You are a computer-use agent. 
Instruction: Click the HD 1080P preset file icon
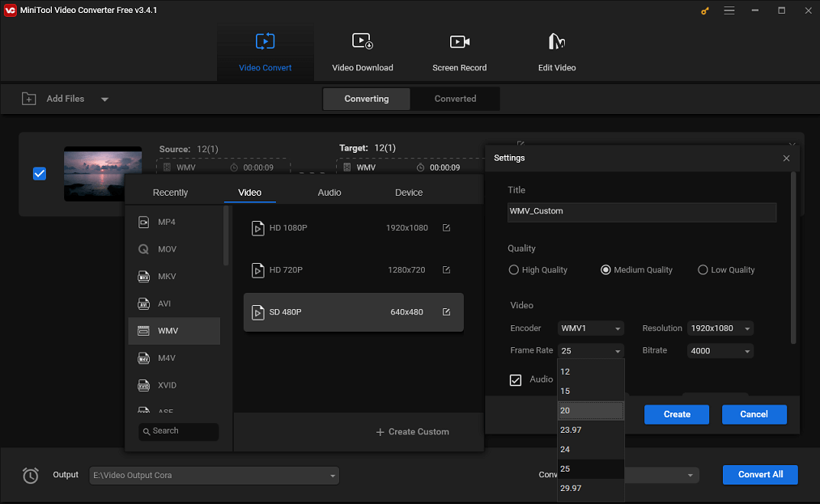[x=258, y=228]
